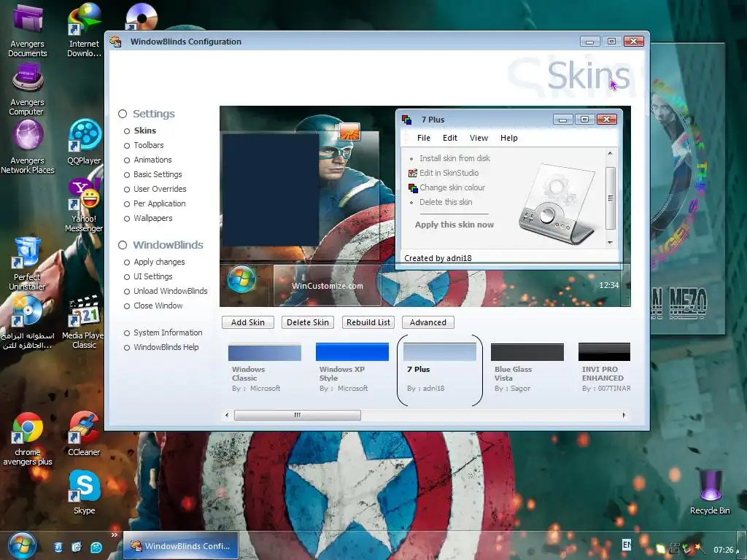Click skin list scroll right arrow
This screenshot has height=560, width=747.
624,415
